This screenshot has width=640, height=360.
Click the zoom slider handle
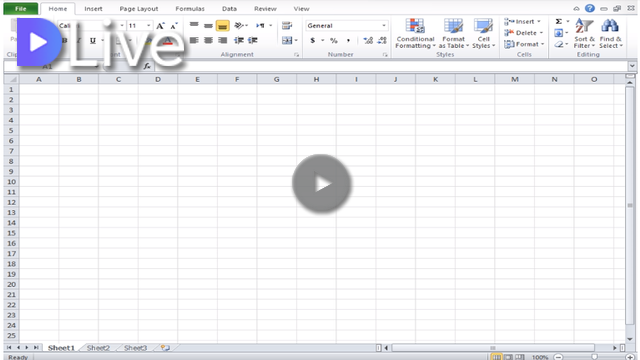[x=594, y=357]
